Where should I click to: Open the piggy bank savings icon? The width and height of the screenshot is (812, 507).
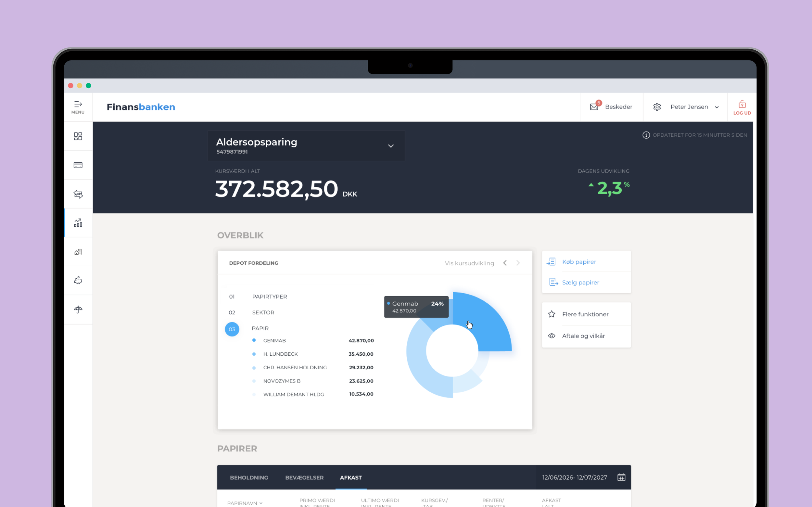point(78,280)
